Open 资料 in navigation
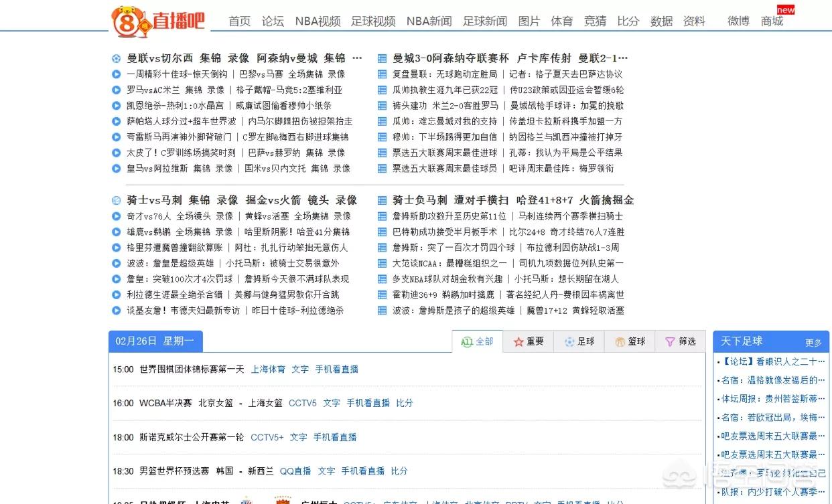The height and width of the screenshot is (504, 832). coord(694,21)
